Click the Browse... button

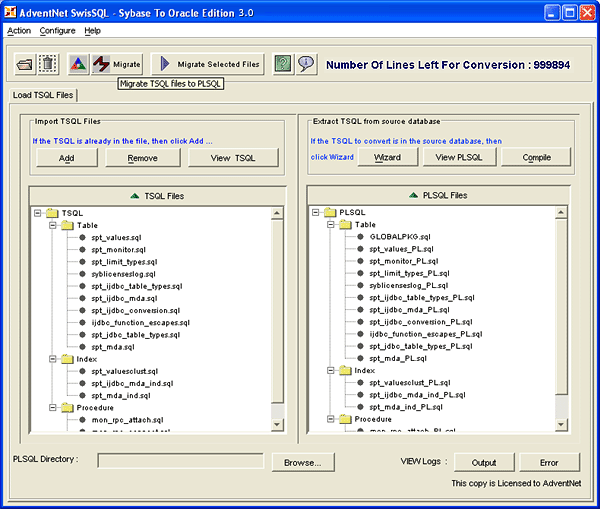click(x=303, y=462)
